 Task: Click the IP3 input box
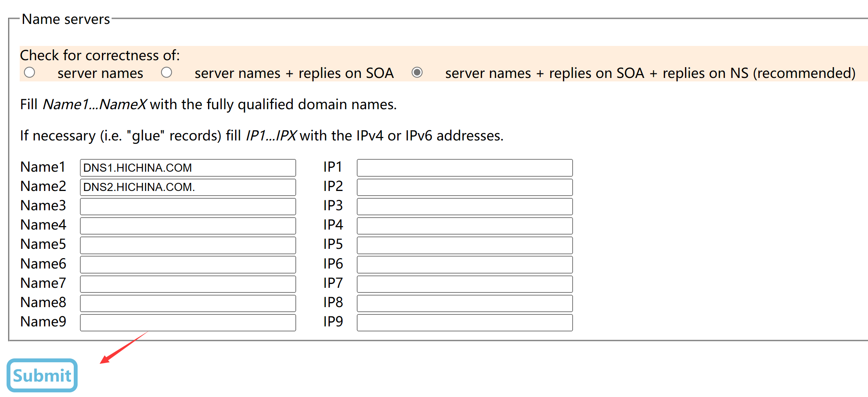[465, 206]
